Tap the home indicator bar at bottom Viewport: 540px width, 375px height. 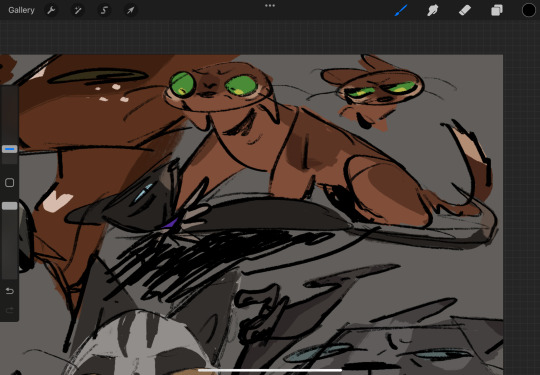[x=270, y=371]
